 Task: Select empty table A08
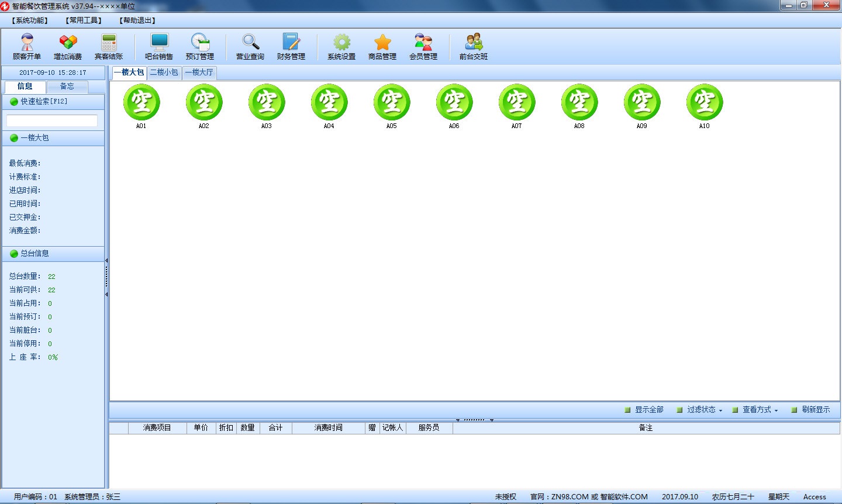579,106
